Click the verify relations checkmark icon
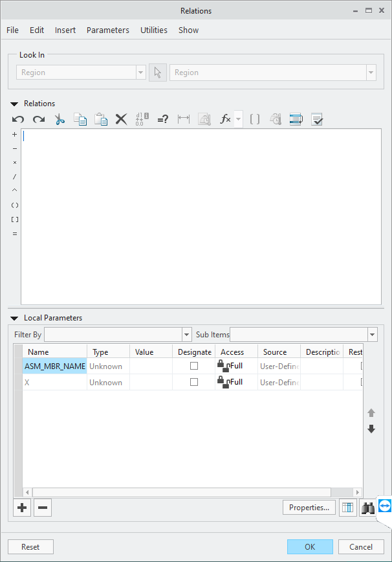This screenshot has height=562, width=392. pyautogui.click(x=317, y=119)
